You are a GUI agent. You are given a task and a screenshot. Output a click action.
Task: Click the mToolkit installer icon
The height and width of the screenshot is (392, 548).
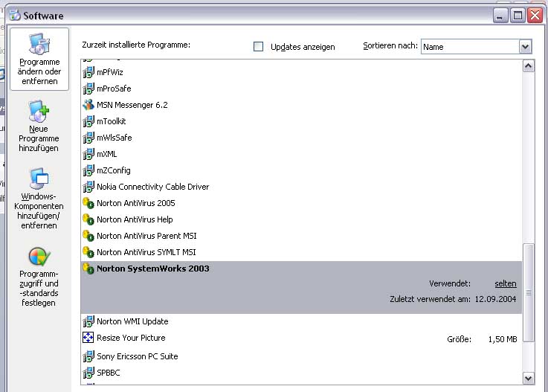point(88,121)
